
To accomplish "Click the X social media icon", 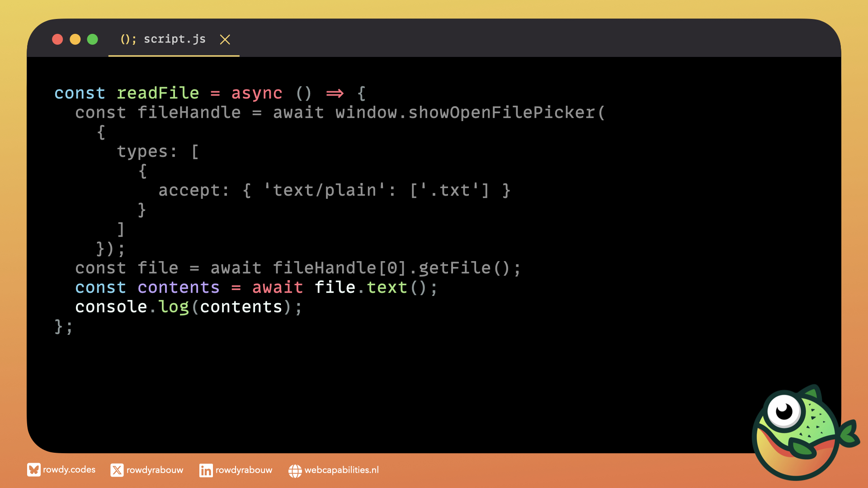I will (x=117, y=470).
